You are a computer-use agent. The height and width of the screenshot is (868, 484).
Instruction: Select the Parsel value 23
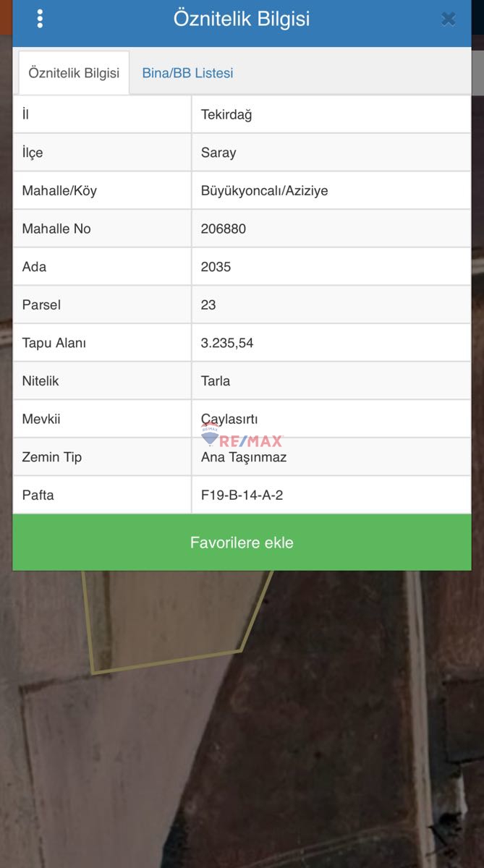pos(208,305)
